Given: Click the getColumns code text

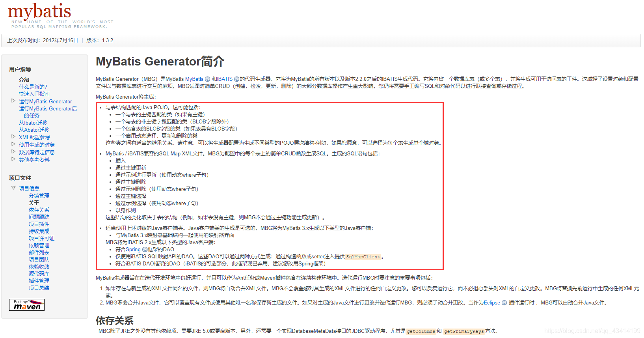Looking at the screenshot, I should pos(421,331).
